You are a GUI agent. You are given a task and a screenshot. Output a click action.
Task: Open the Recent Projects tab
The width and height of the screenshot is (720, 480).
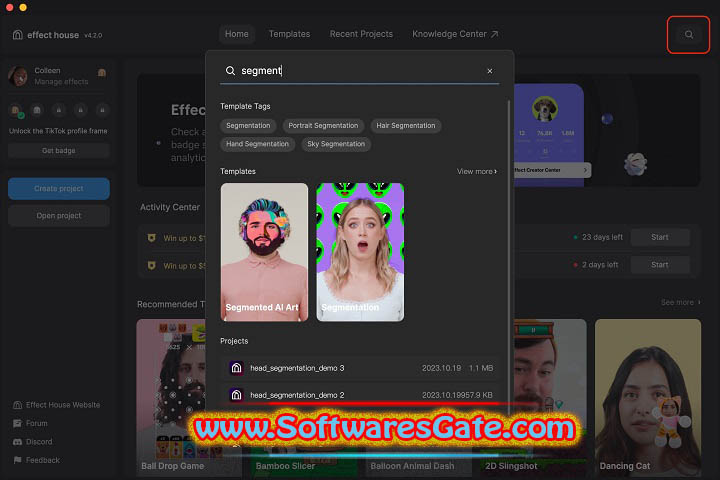click(361, 34)
